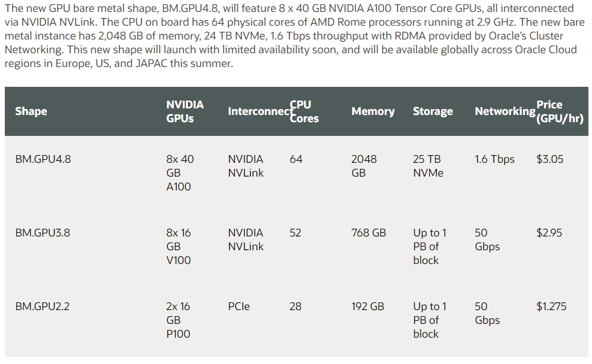Click the BM.GPU2.2 shape cell
Screen dimensions: 592x364
pyautogui.click(x=43, y=307)
